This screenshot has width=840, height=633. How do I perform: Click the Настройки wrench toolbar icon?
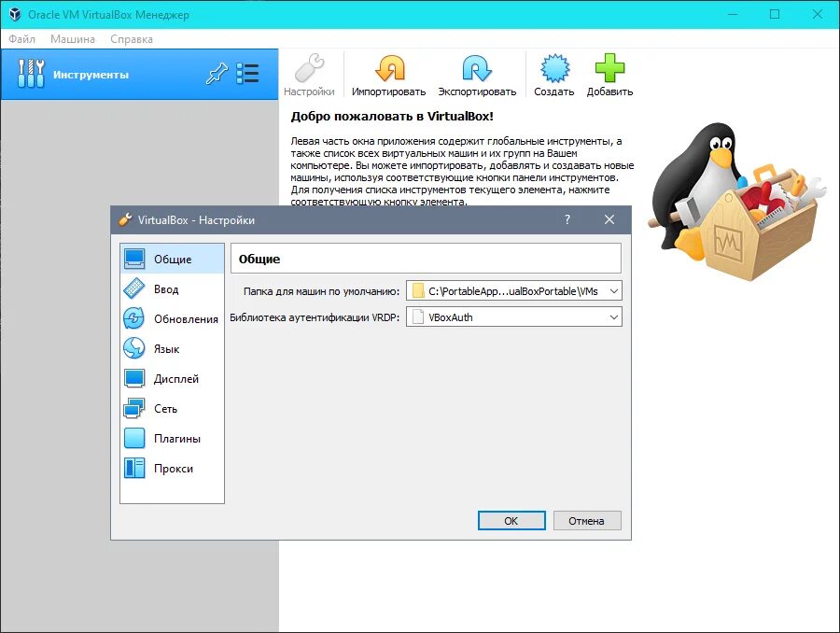pos(309,68)
